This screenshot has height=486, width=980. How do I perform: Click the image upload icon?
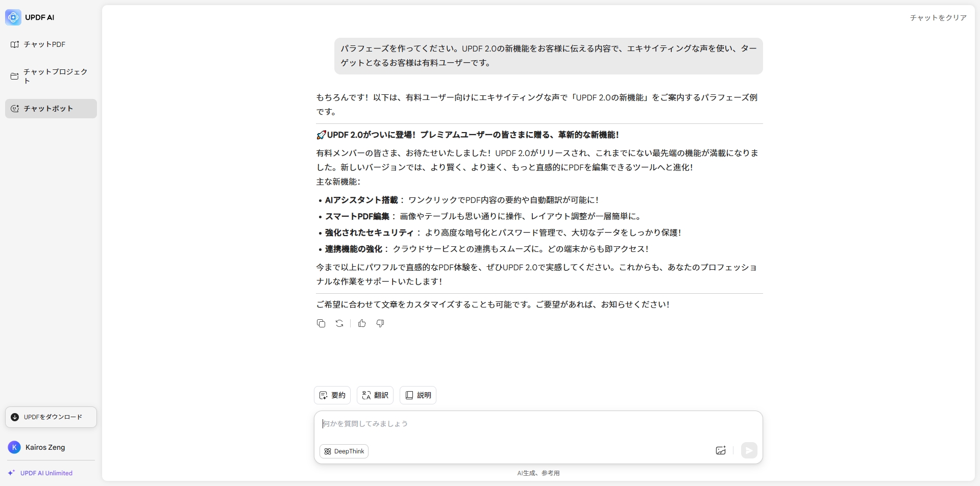(721, 450)
